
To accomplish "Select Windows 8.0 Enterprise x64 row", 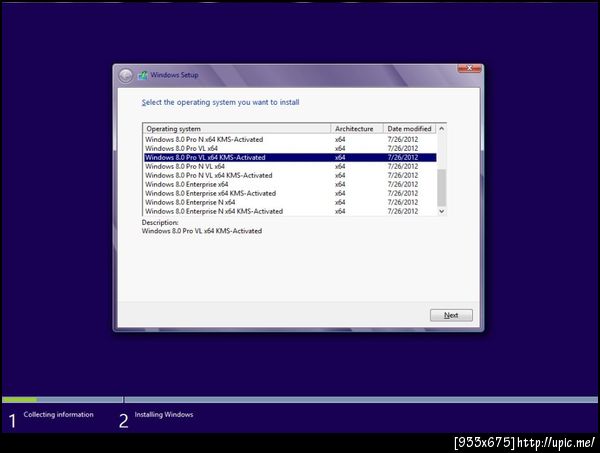I will pyautogui.click(x=290, y=184).
